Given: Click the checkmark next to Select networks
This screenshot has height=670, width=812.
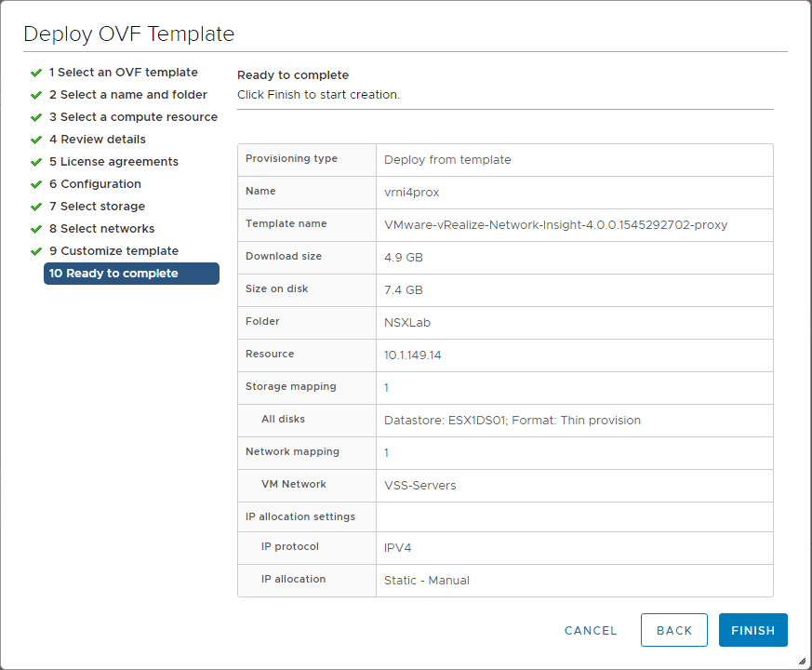Looking at the screenshot, I should point(36,228).
